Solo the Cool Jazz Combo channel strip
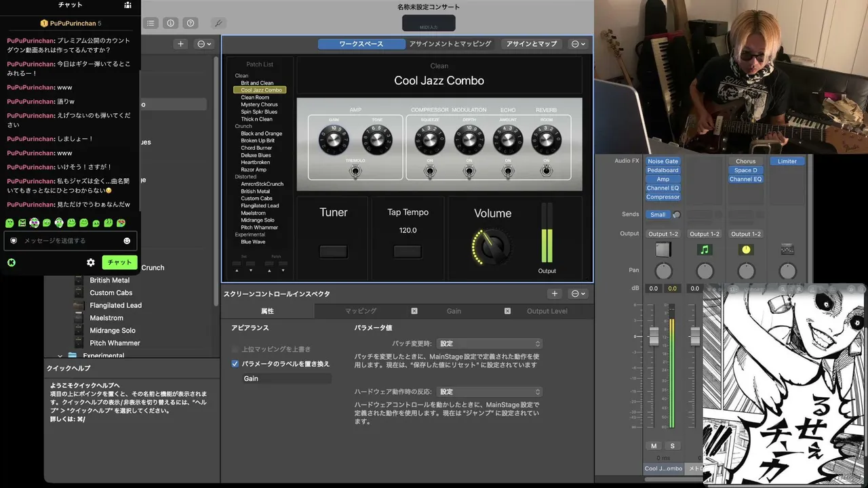The height and width of the screenshot is (488, 868). 673,446
